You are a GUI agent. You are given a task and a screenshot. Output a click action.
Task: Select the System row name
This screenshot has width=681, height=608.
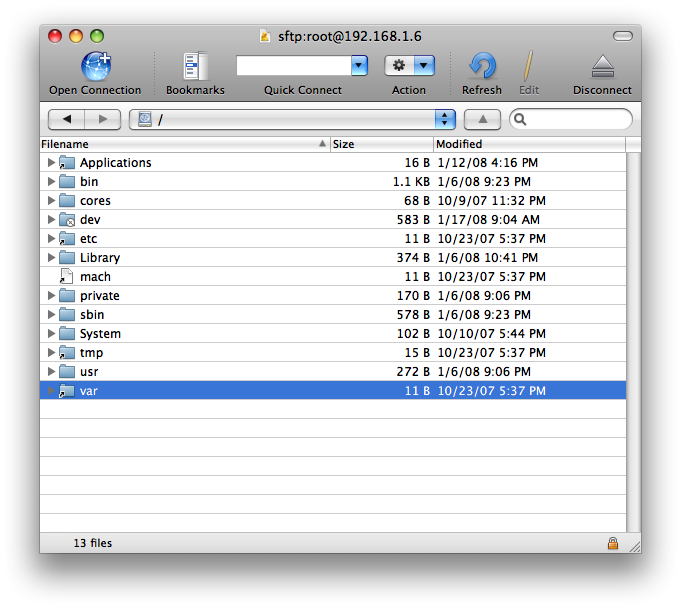tap(100, 334)
